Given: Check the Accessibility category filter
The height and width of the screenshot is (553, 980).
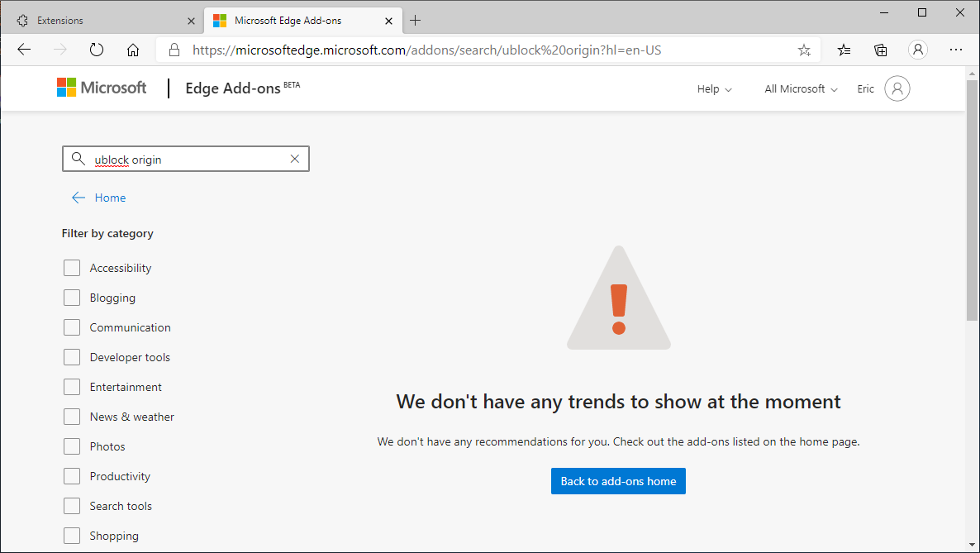Looking at the screenshot, I should (72, 268).
